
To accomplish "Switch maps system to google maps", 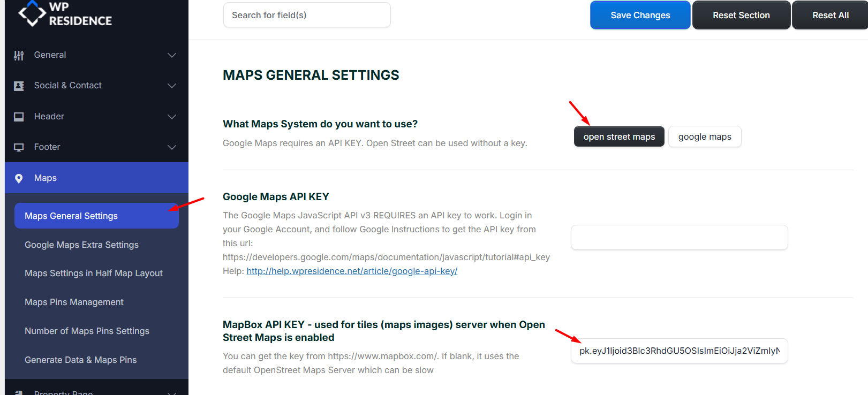I will [x=704, y=136].
